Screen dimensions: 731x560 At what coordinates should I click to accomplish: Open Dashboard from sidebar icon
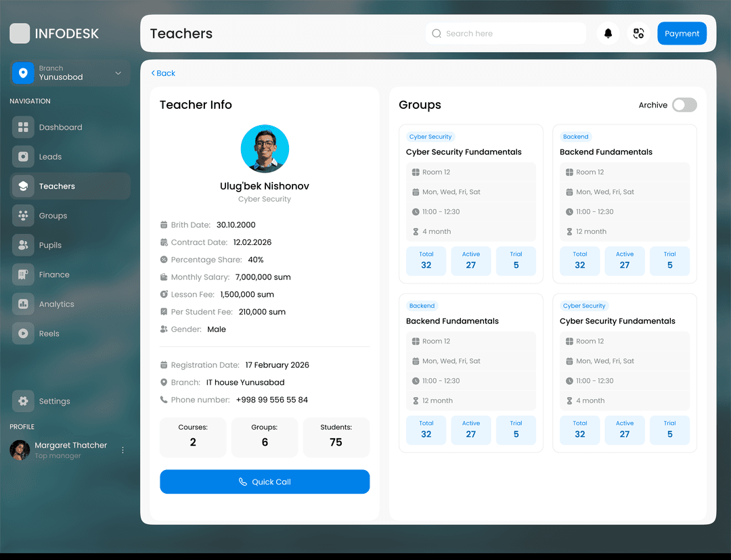(x=23, y=127)
